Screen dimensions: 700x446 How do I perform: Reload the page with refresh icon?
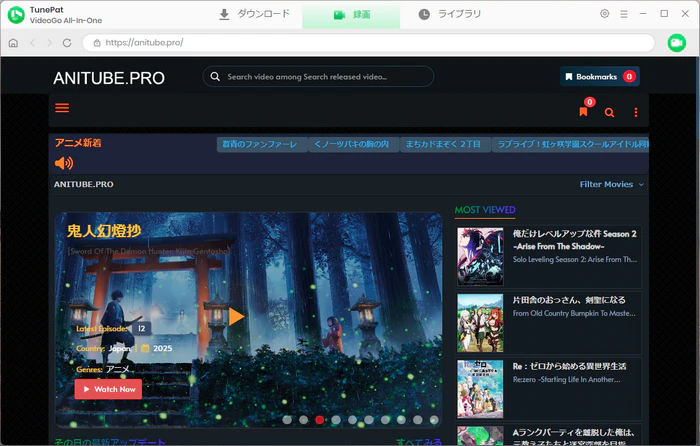(67, 43)
